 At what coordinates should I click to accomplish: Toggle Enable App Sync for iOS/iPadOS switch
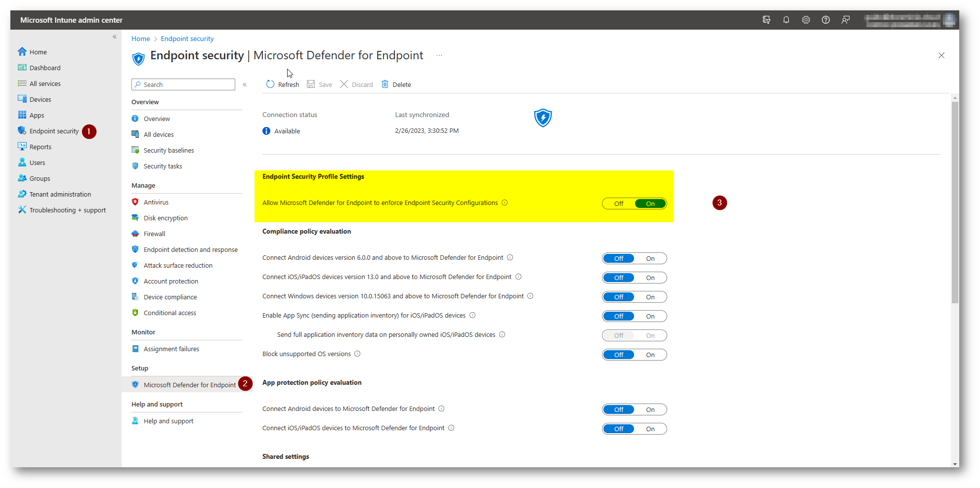635,316
